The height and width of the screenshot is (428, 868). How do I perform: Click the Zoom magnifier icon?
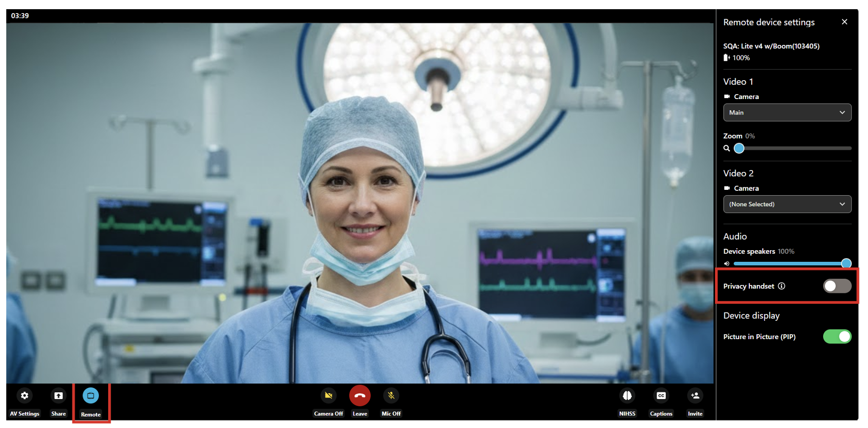pyautogui.click(x=727, y=148)
